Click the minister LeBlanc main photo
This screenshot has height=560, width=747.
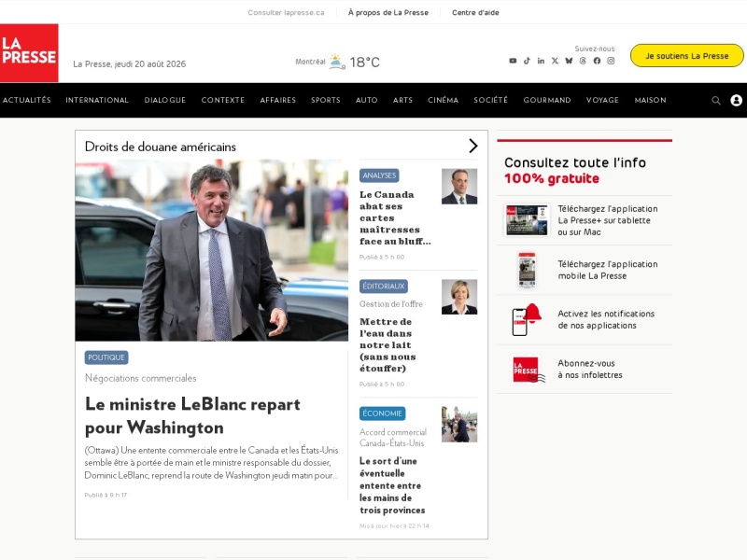pyautogui.click(x=212, y=250)
